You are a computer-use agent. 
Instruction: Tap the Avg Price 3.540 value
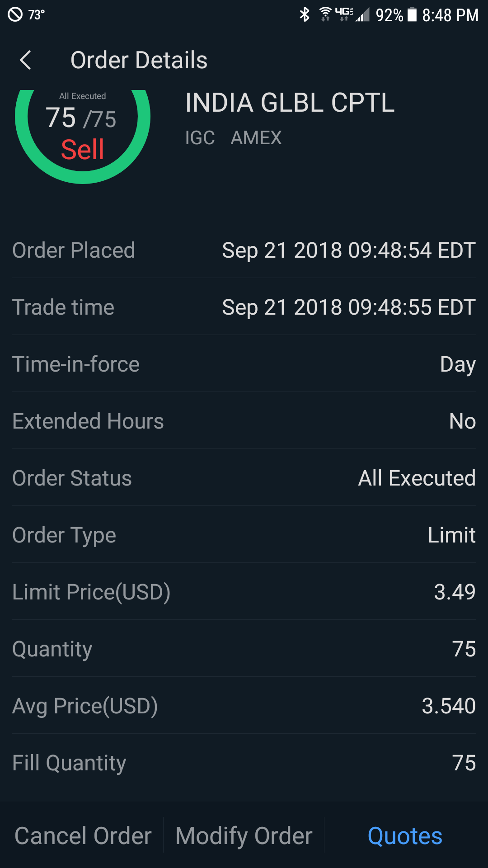448,706
